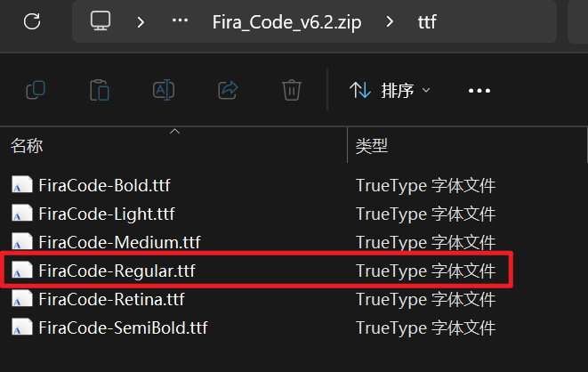Click the copy icon in toolbar

click(x=36, y=90)
